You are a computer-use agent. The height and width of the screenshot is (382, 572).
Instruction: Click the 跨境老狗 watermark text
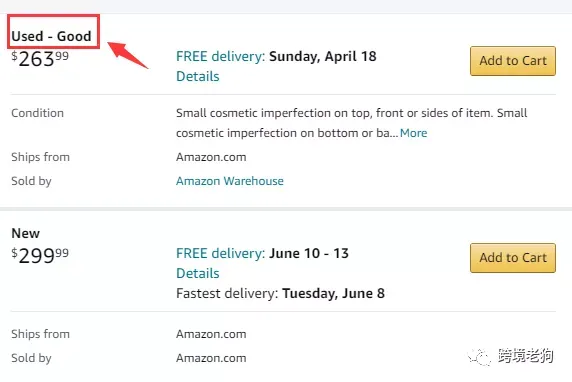click(526, 356)
